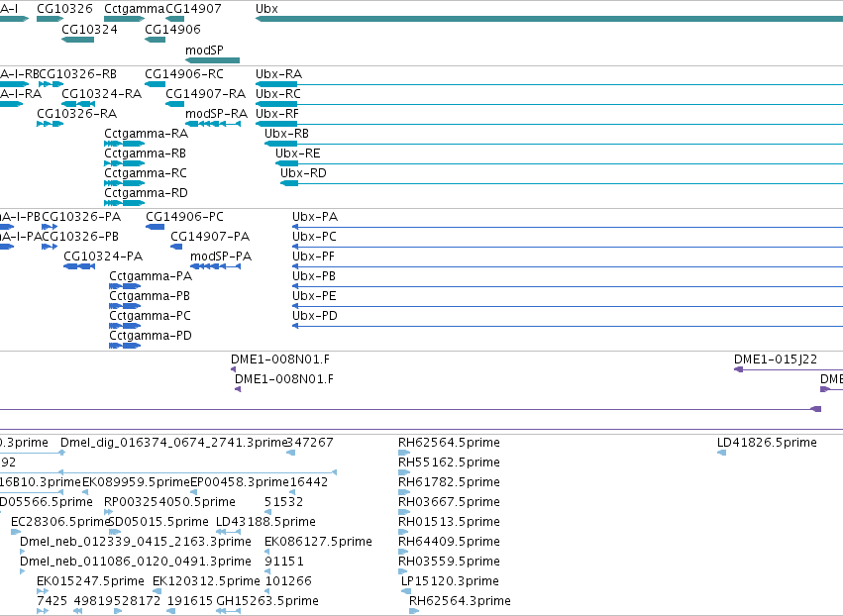
Task: Select the CG10324 gene feature in top track
Action: point(78,40)
